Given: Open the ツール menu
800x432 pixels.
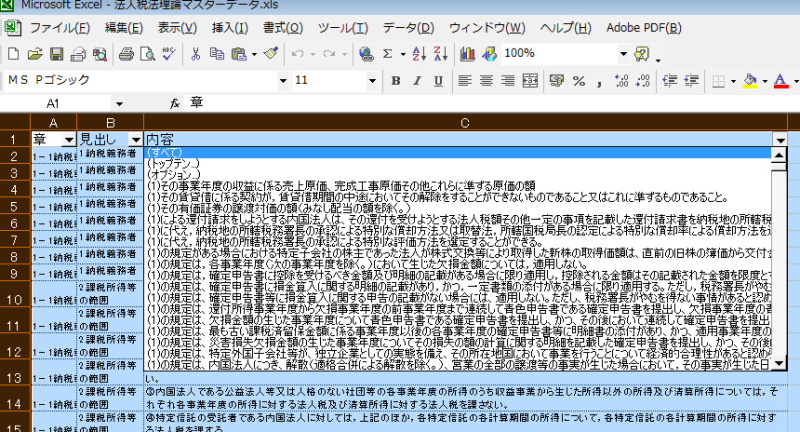Looking at the screenshot, I should pos(343,28).
